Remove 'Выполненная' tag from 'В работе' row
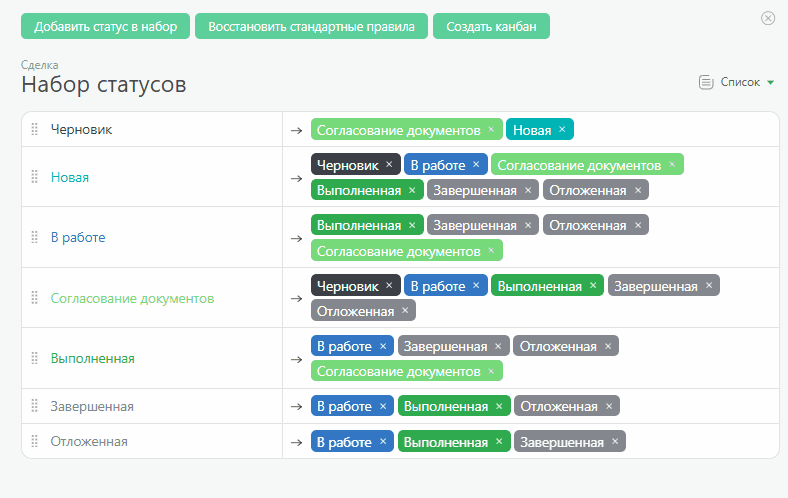 pos(412,225)
